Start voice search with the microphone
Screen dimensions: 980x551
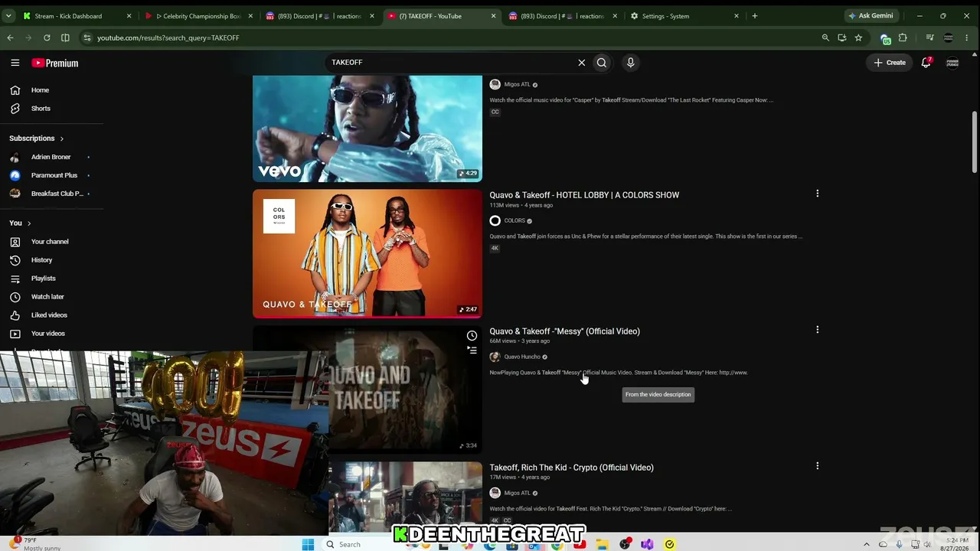coord(631,63)
